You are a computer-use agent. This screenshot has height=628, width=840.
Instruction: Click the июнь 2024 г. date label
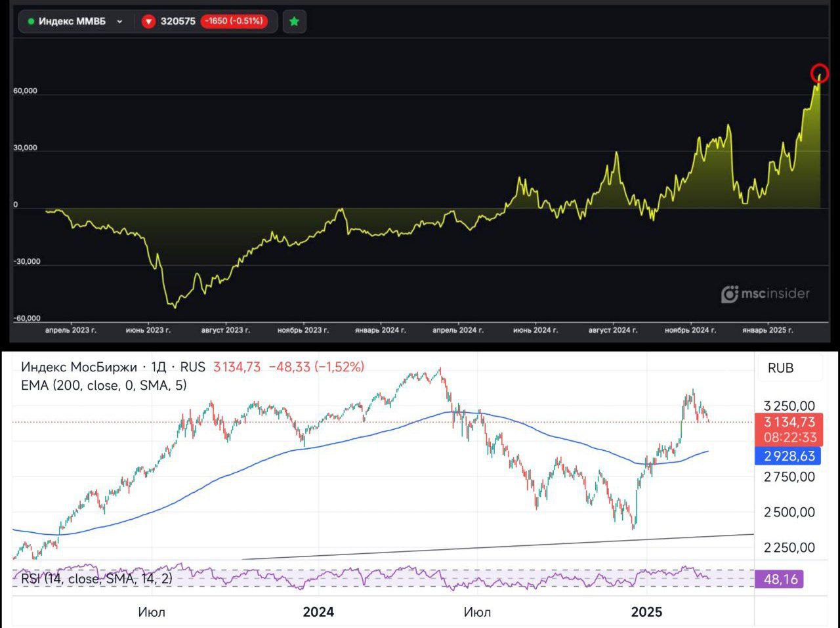click(535, 330)
